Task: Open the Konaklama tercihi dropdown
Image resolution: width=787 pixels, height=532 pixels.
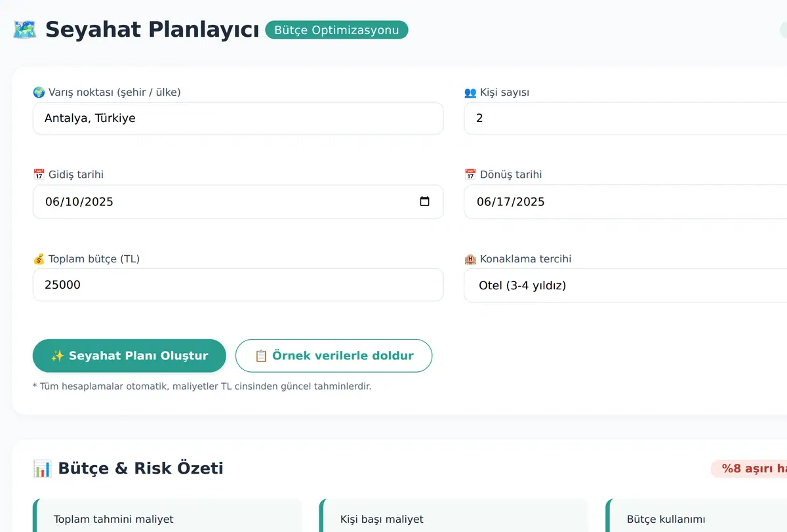Action: point(625,285)
